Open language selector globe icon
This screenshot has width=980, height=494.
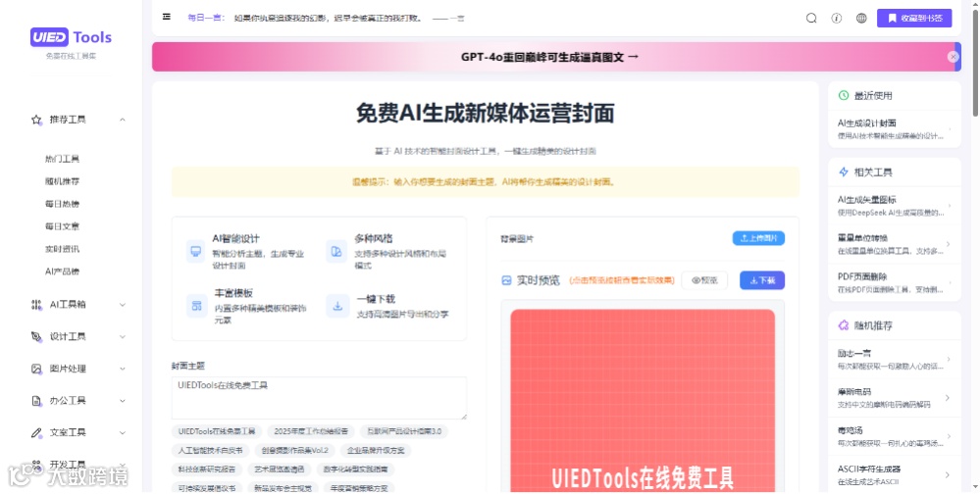tap(861, 18)
